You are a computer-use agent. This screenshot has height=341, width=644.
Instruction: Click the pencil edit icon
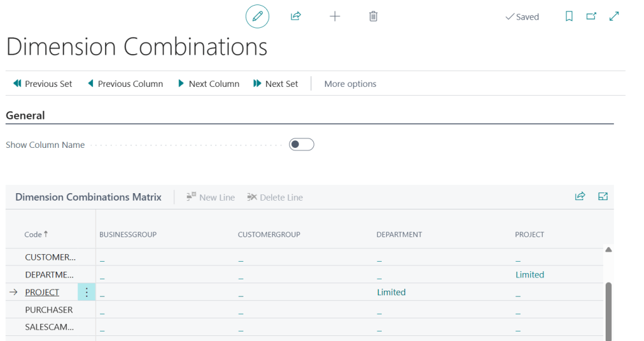pyautogui.click(x=257, y=16)
